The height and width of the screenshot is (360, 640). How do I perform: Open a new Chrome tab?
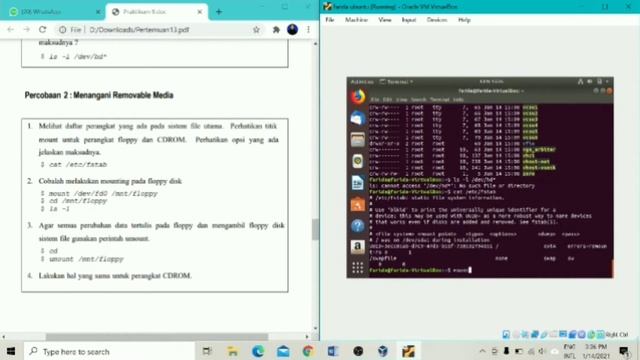click(219, 12)
